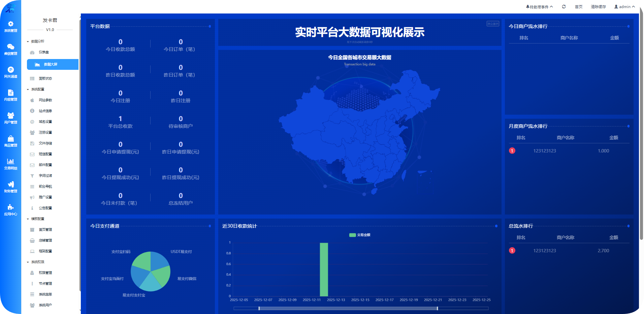Open the 仪表盘 menu item

[x=43, y=52]
